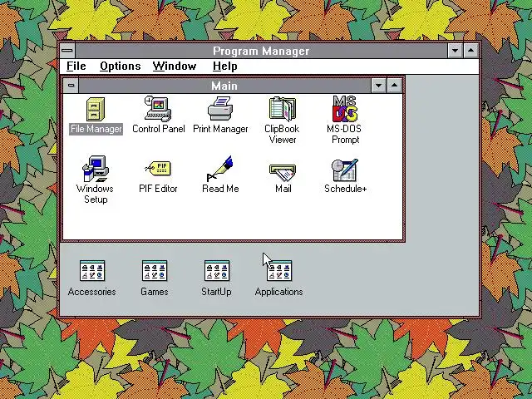Select the Schedule+ calendar icon

(x=345, y=170)
